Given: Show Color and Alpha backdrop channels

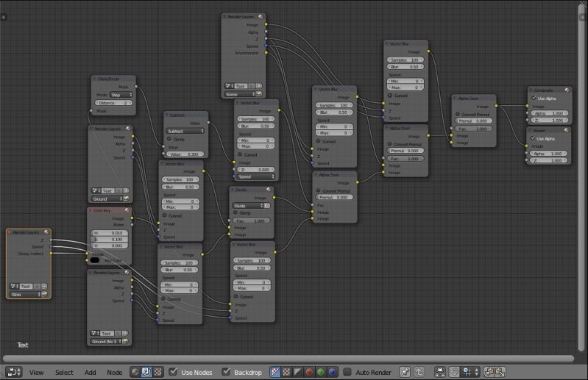Looking at the screenshot, I should tap(275, 372).
